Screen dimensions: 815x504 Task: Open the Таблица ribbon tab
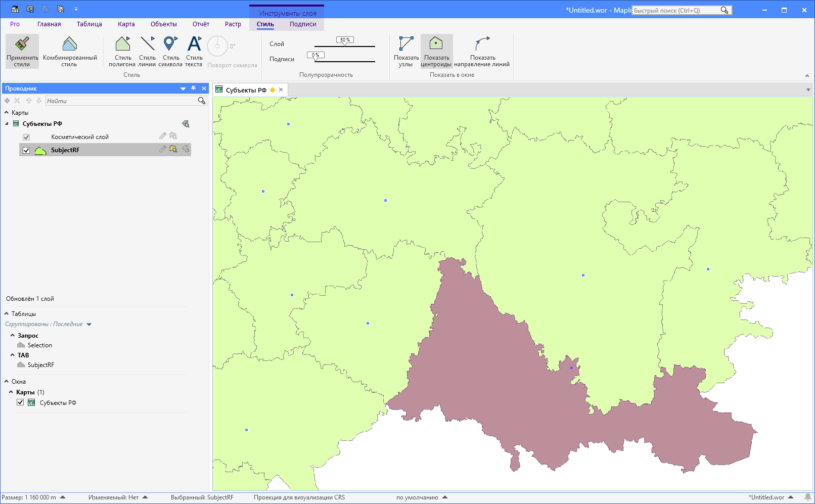89,24
